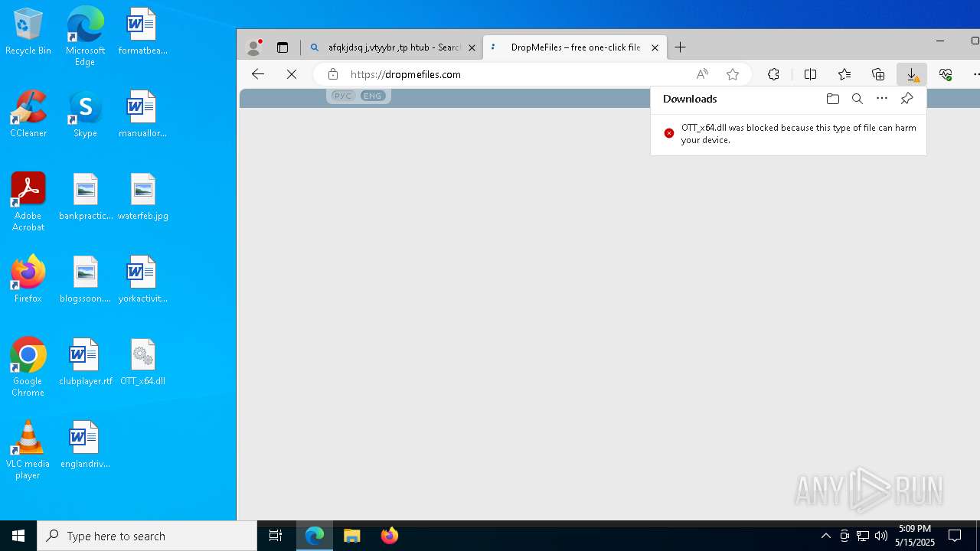Add this page to favorites star
The height and width of the screenshot is (551, 980).
click(733, 74)
